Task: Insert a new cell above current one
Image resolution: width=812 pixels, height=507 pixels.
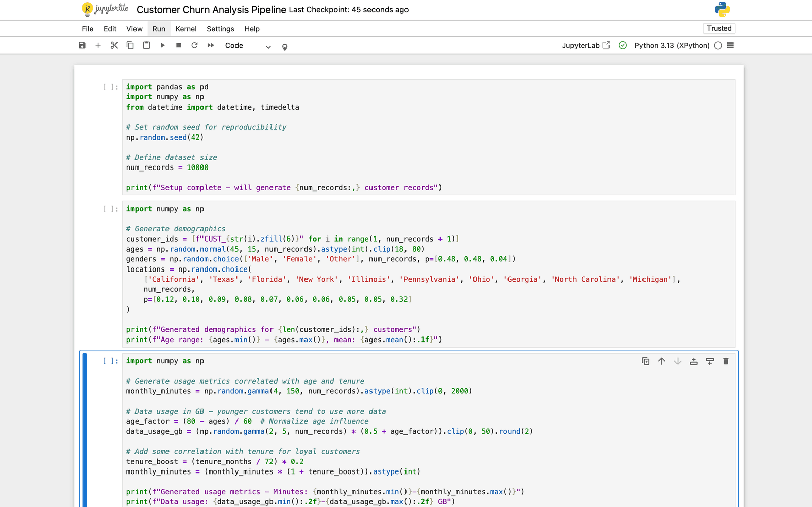Action: tap(693, 361)
